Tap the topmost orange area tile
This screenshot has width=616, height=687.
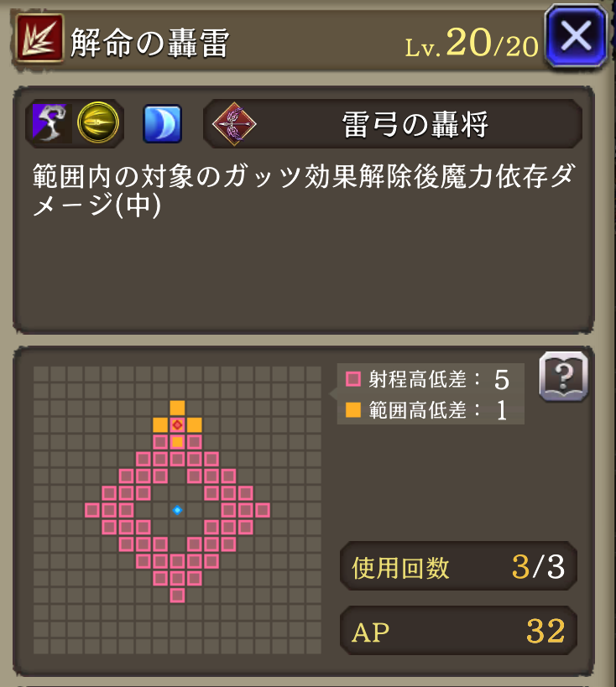pos(177,408)
